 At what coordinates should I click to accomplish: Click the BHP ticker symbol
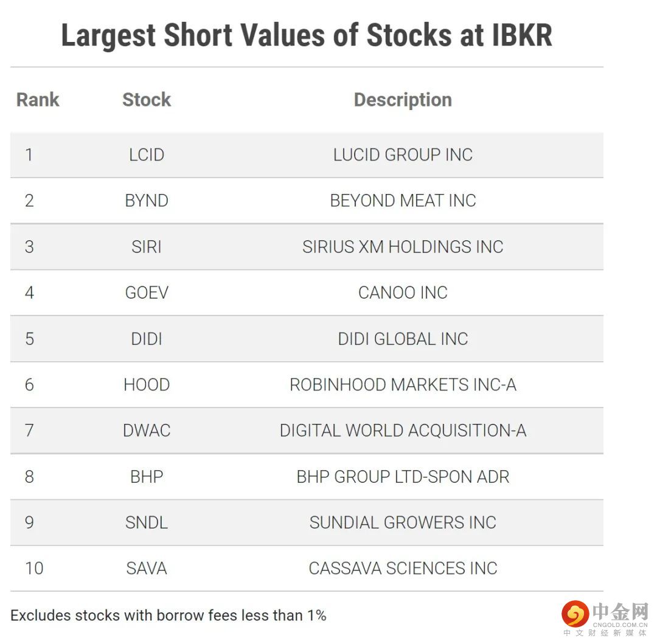147,477
